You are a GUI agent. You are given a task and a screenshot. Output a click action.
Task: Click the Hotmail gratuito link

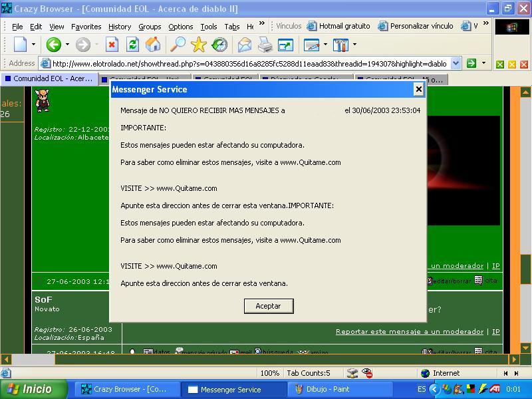pos(338,26)
